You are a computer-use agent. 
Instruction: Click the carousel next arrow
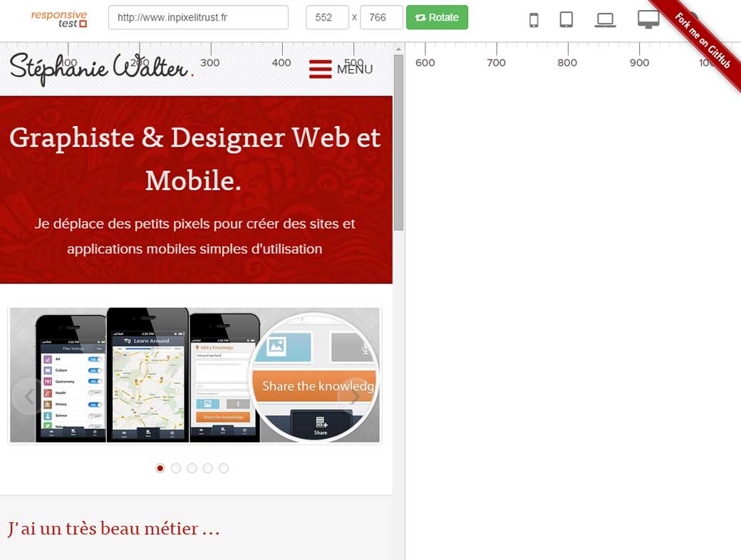[354, 396]
